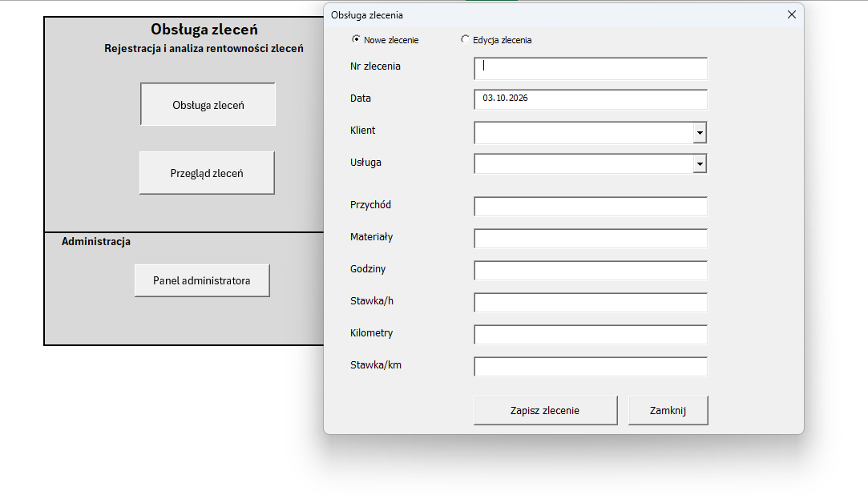The image size is (868, 499).
Task: Select the Edycja zlecenia radio option
Action: 465,39
